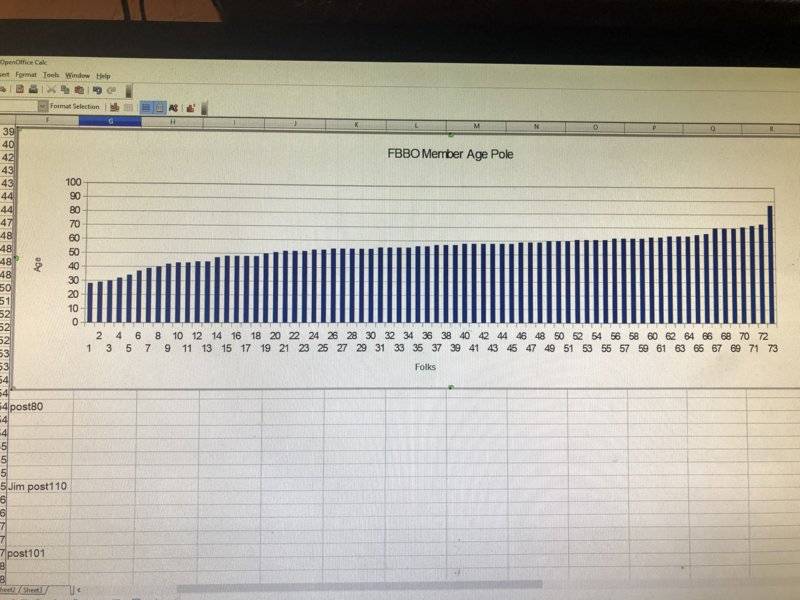Open the Tools menu
Viewport: 800px width, 600px height.
point(51,75)
